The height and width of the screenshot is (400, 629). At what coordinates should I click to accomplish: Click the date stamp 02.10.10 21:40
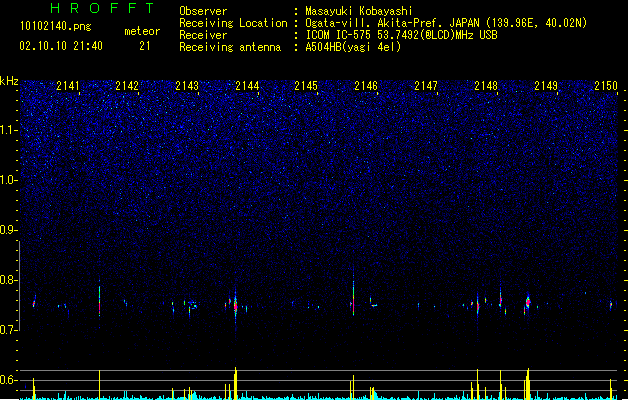click(x=61, y=46)
